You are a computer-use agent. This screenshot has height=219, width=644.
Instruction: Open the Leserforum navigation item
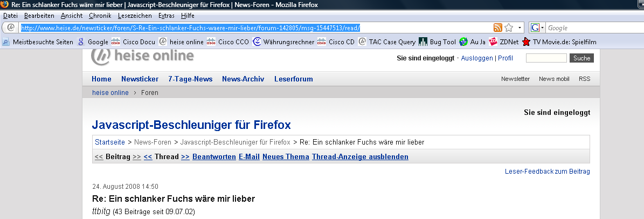pyautogui.click(x=294, y=79)
